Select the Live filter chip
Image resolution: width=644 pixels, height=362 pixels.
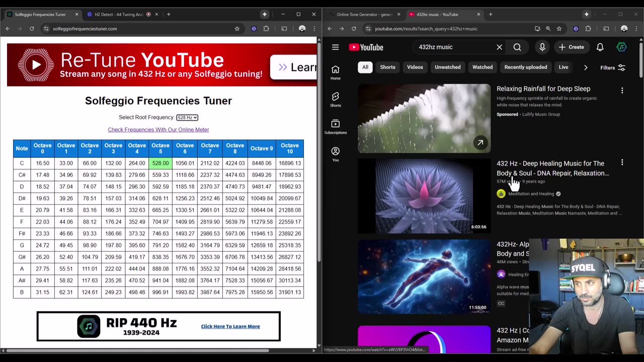pos(563,67)
